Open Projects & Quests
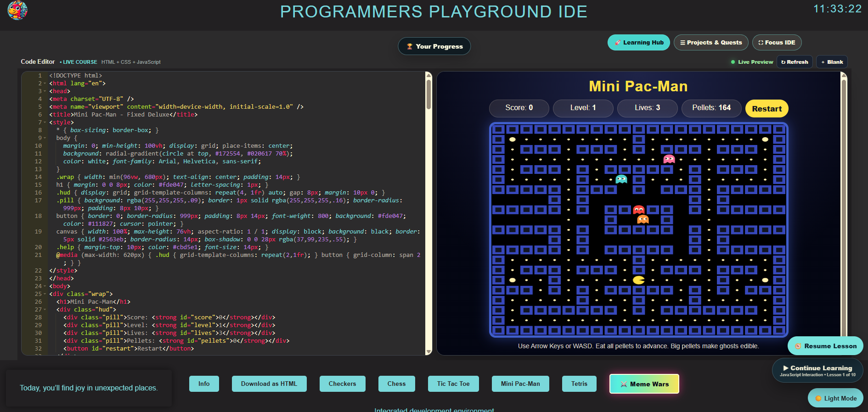Screen dimensions: 868x412 [711, 43]
